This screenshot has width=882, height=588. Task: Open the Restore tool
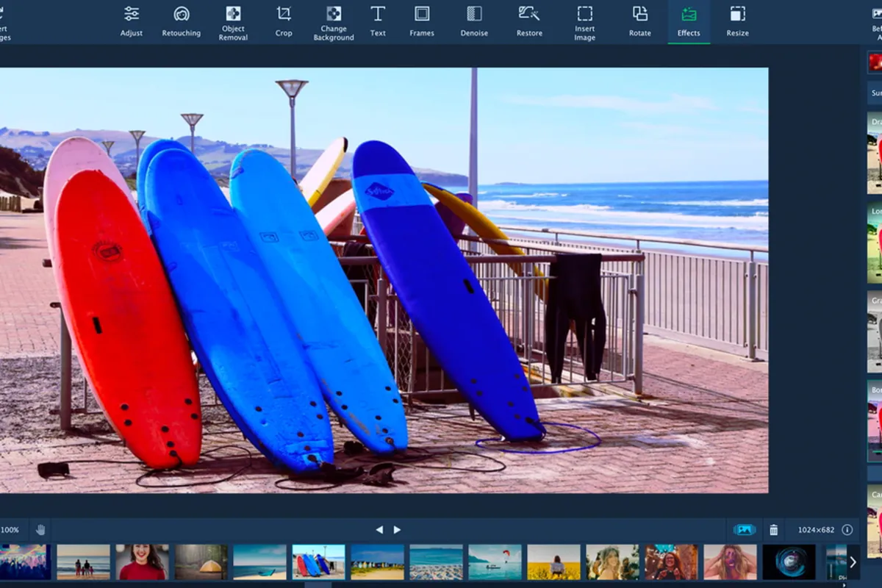[529, 21]
